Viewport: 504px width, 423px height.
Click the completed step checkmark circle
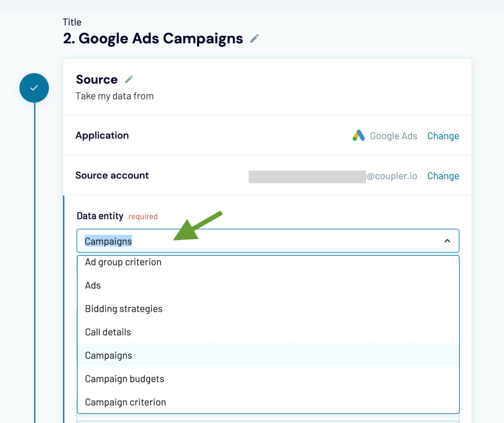pos(34,88)
